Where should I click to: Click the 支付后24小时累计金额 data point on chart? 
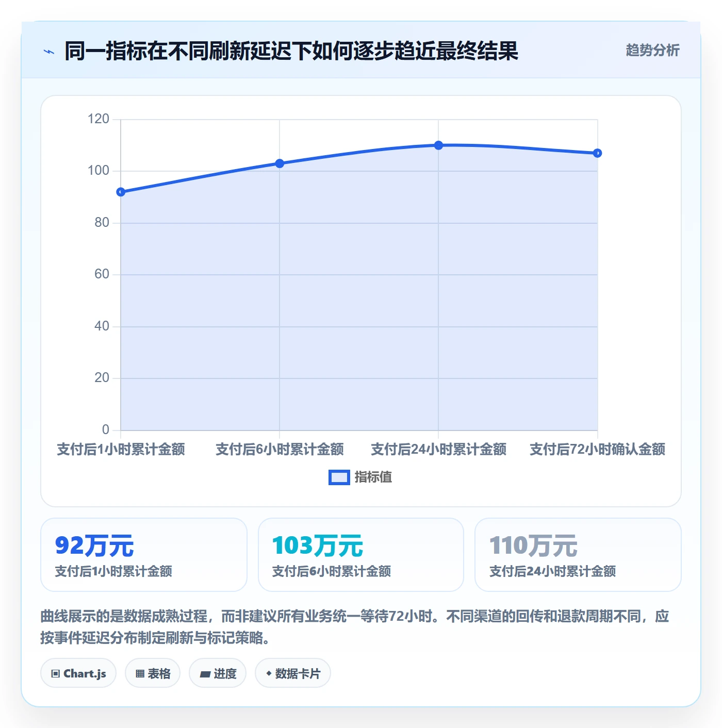(x=438, y=145)
